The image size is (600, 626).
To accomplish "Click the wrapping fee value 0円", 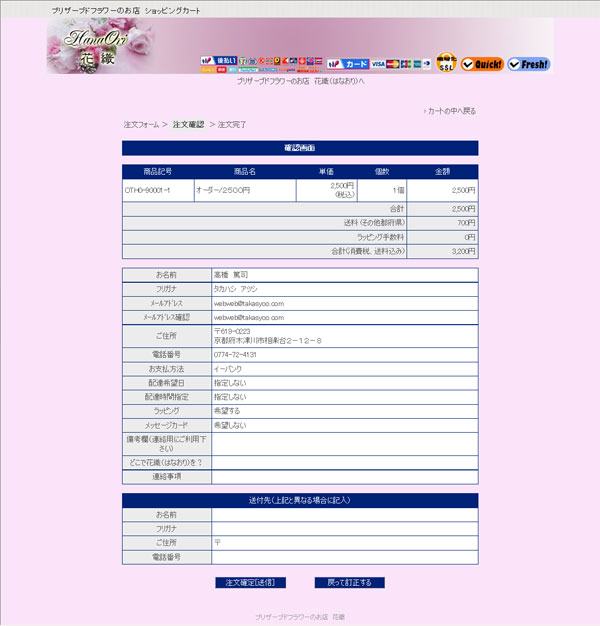I will (x=470, y=237).
